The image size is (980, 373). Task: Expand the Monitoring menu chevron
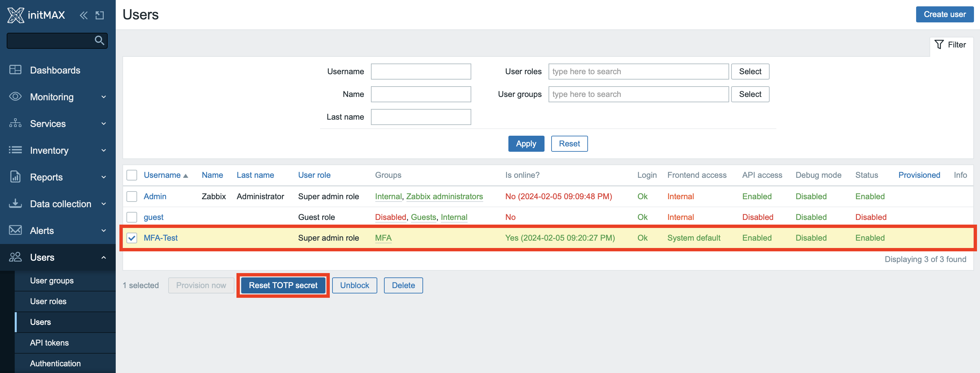(x=103, y=97)
